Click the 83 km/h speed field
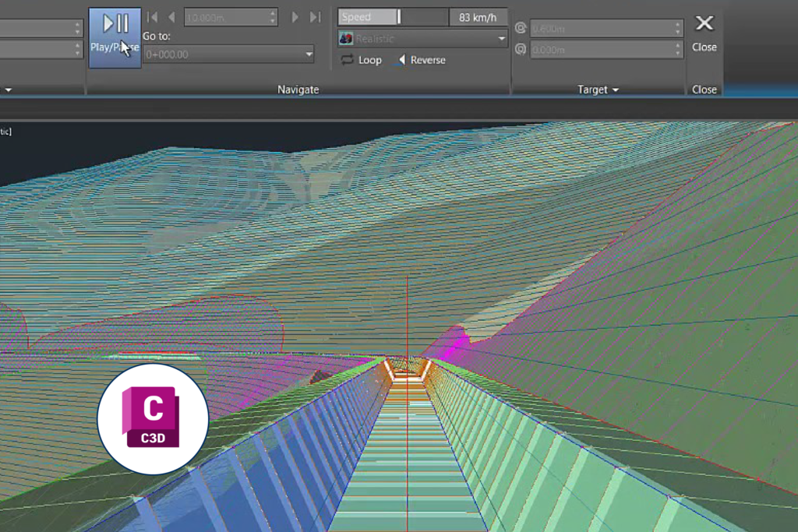The width and height of the screenshot is (798, 532). 478,17
